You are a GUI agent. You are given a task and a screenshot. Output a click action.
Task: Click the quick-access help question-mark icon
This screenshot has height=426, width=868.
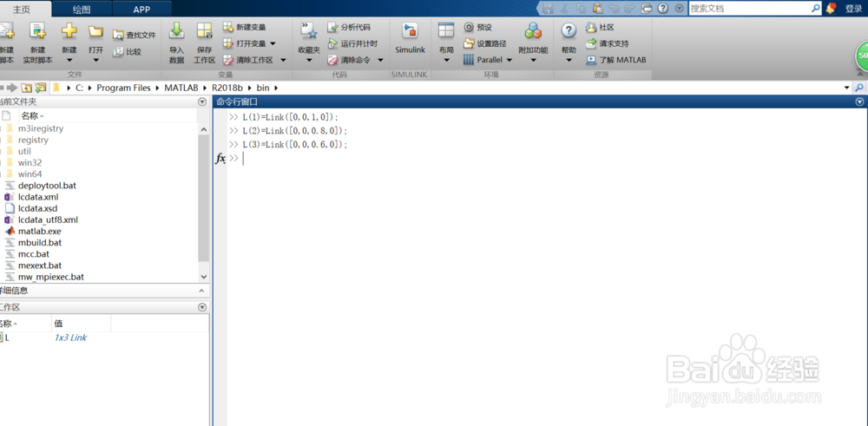pyautogui.click(x=663, y=9)
